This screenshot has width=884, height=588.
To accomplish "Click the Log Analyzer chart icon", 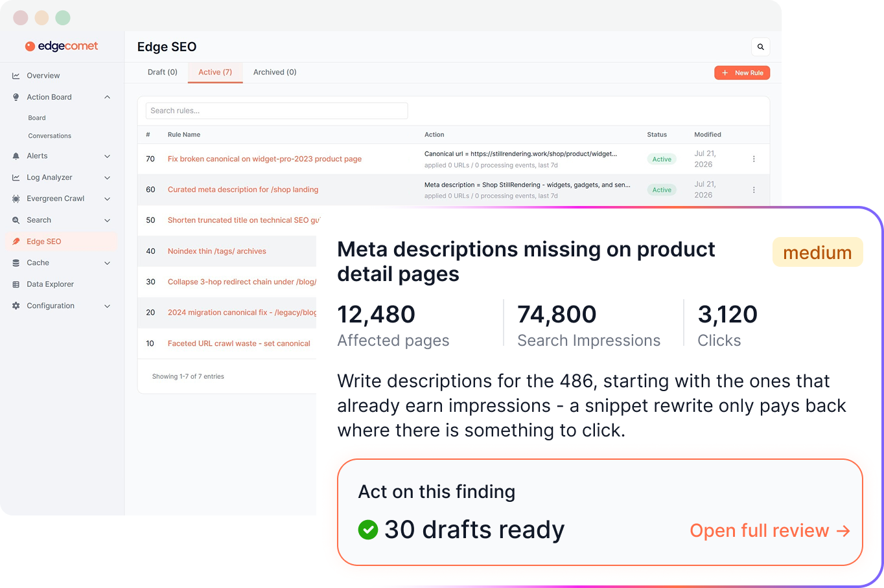I will point(16,177).
